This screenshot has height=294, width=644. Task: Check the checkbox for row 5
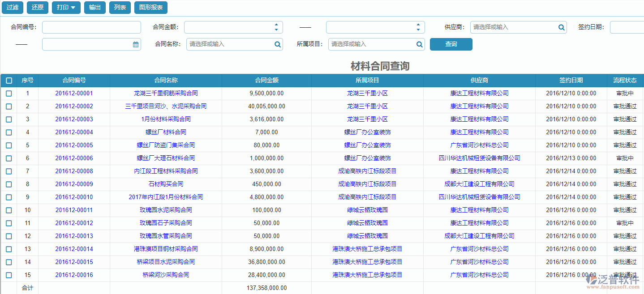click(x=9, y=145)
